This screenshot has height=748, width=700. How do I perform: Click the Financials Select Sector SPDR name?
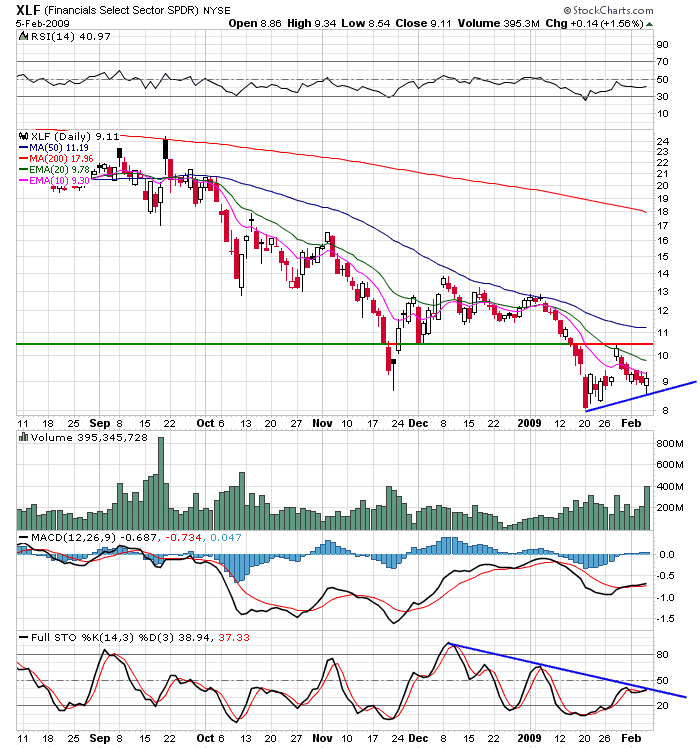[x=121, y=10]
